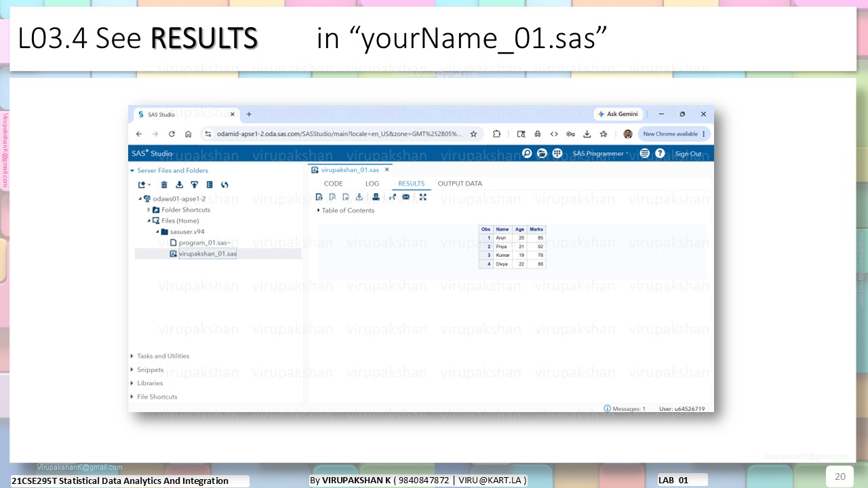Expand the Folder Shortcuts node
The width and height of the screenshot is (868, 488).
[x=149, y=210]
